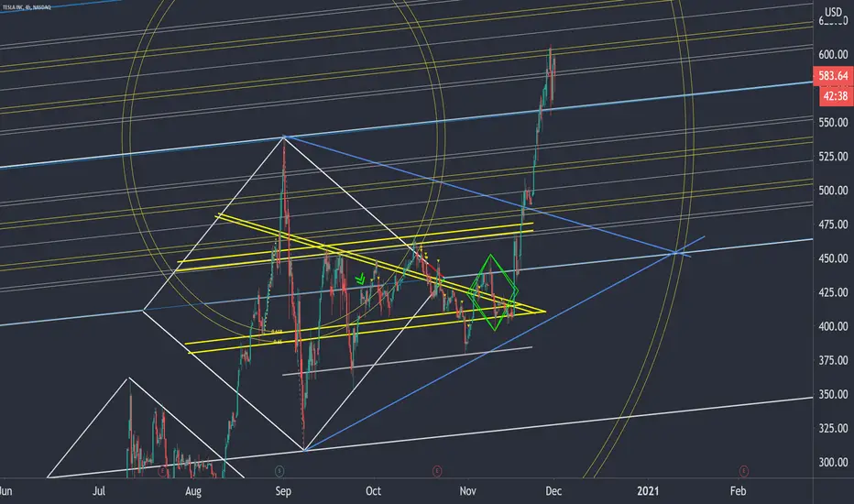Open the USD currency selector on price axis

pos(833,12)
